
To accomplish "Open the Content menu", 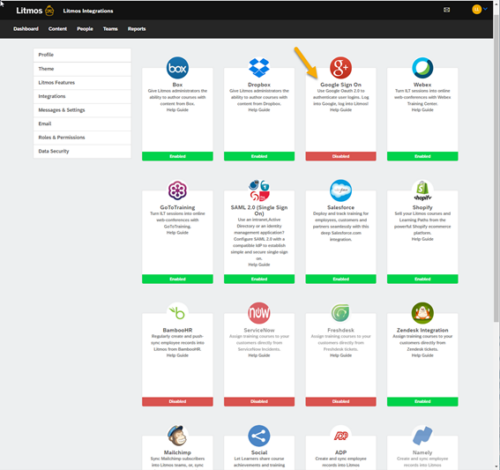I will pyautogui.click(x=57, y=29).
